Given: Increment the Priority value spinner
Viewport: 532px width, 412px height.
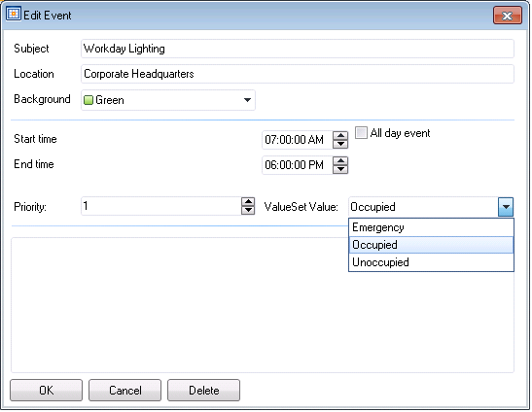Looking at the screenshot, I should pyautogui.click(x=248, y=202).
